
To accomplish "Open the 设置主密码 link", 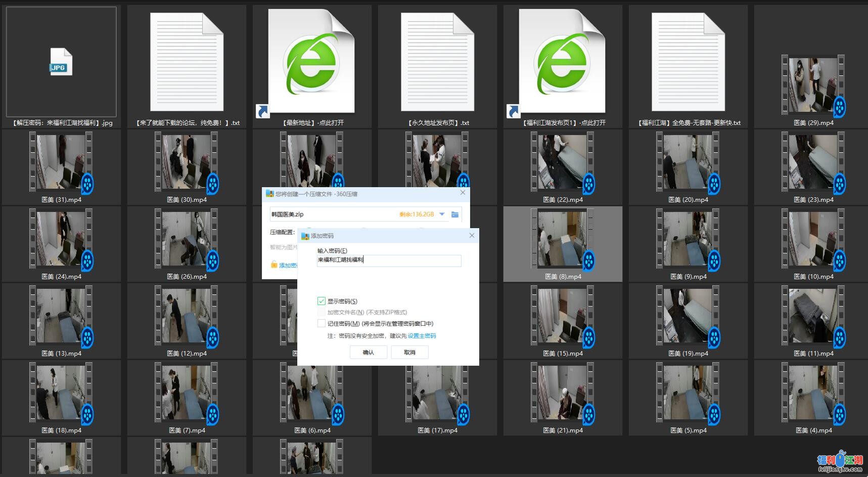I will (x=422, y=336).
